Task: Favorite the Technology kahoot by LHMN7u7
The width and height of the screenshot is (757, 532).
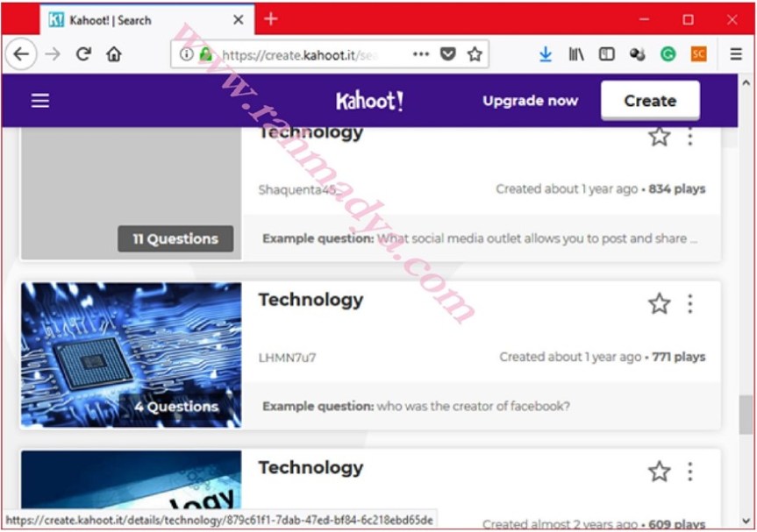Action: click(659, 304)
